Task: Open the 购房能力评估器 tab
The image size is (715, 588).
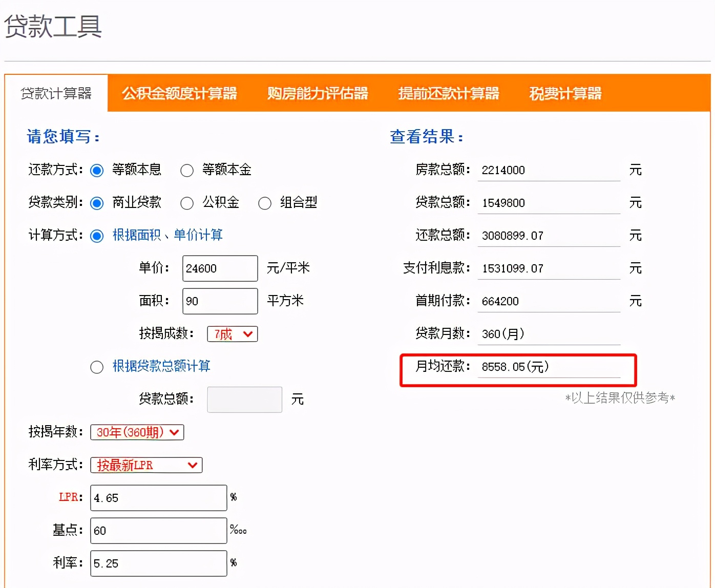Action: [317, 94]
